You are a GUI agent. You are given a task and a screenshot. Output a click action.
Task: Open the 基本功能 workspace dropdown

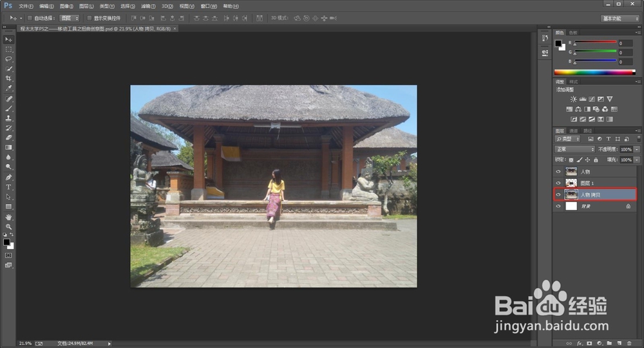(620, 19)
